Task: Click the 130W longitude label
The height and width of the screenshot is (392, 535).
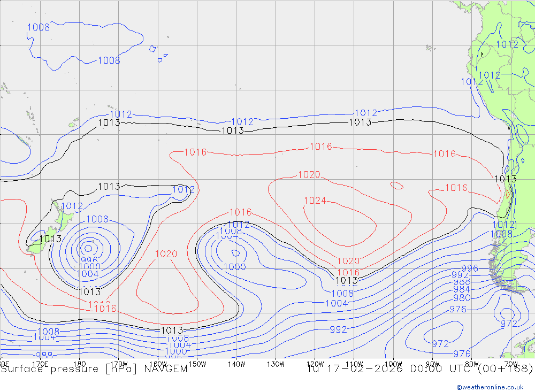Action: (276, 364)
